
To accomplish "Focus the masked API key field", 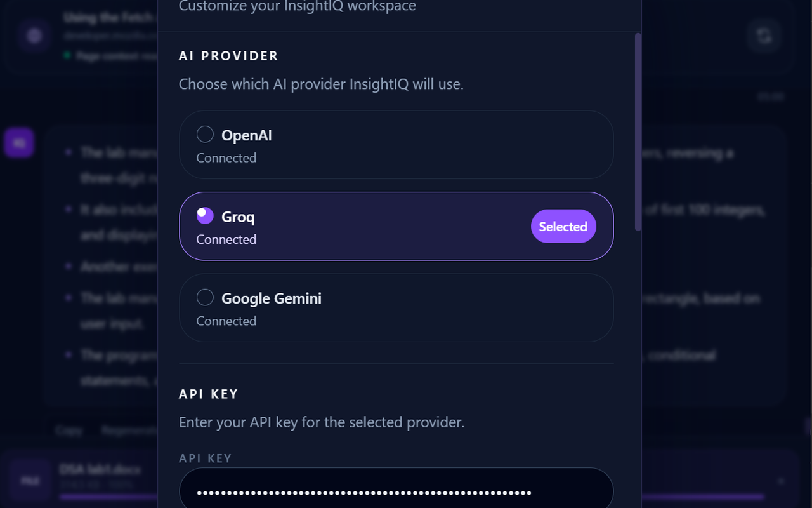I will tap(396, 491).
